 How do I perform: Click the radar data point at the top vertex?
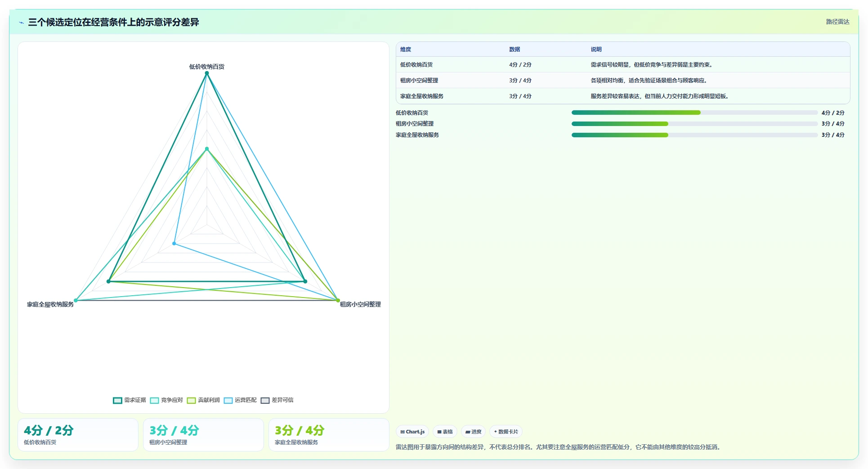[207, 73]
